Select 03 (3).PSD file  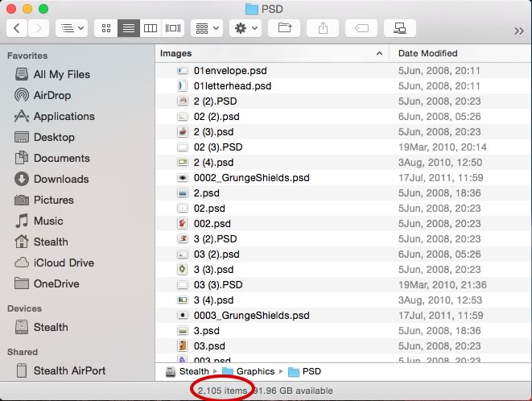[x=344, y=284]
